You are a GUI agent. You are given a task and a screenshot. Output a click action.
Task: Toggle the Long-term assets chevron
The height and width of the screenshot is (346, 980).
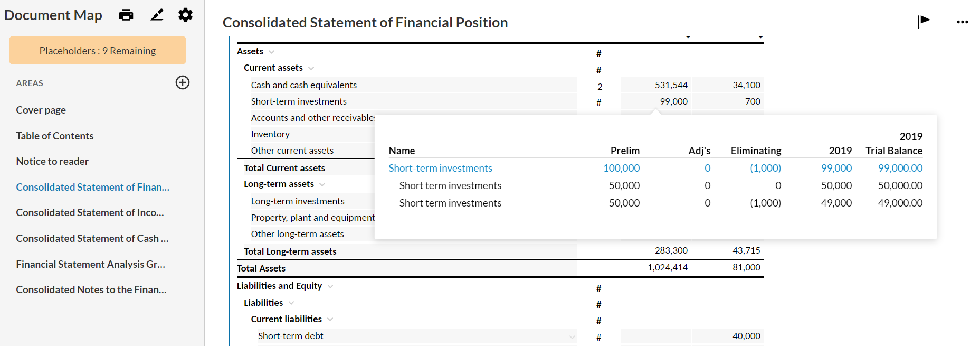[x=322, y=184]
